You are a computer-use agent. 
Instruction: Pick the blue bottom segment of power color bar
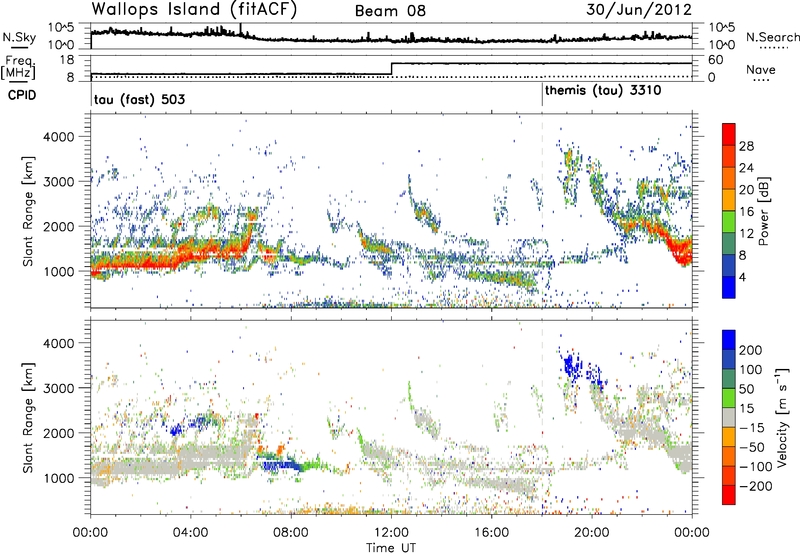(729, 287)
